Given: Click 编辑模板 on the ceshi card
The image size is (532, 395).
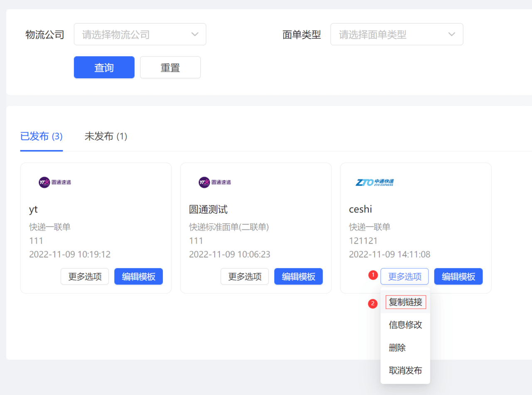Looking at the screenshot, I should pos(458,276).
